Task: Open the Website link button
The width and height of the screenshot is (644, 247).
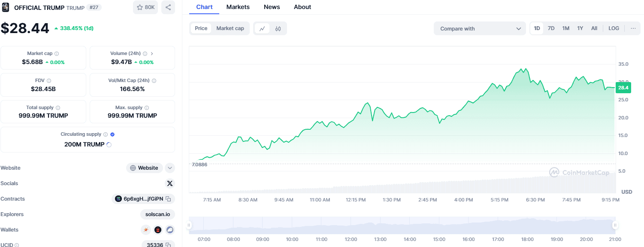Action: [145, 168]
